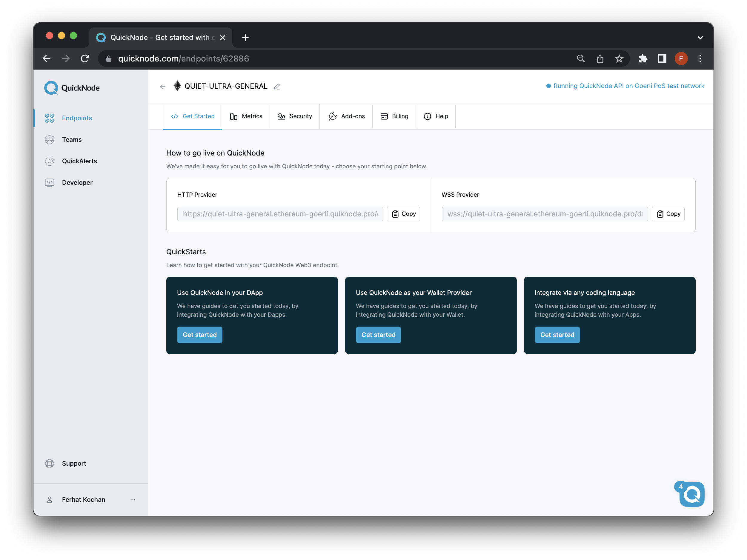Get started with Wallet Provider guide
This screenshot has height=560, width=747.
[x=378, y=335]
